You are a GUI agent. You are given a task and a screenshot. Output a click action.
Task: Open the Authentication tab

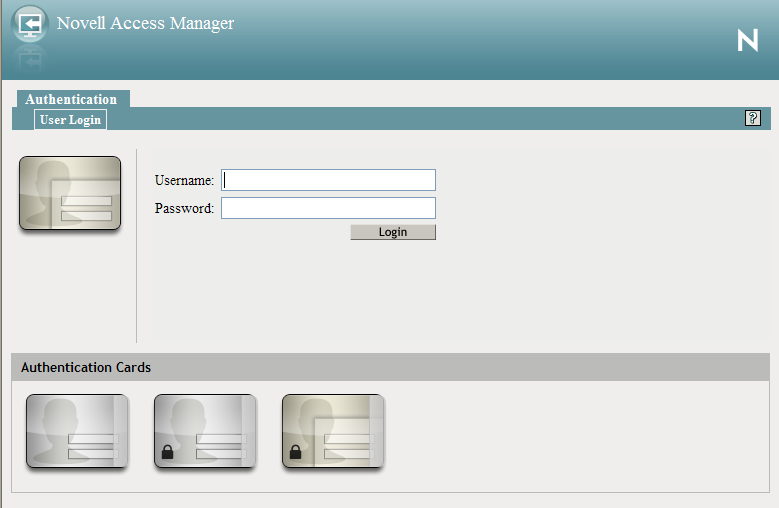coord(73,99)
